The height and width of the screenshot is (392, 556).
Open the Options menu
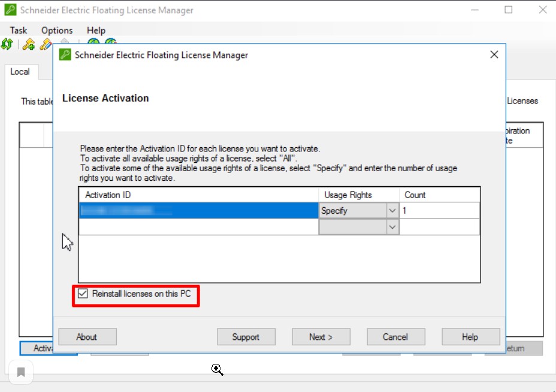[57, 31]
